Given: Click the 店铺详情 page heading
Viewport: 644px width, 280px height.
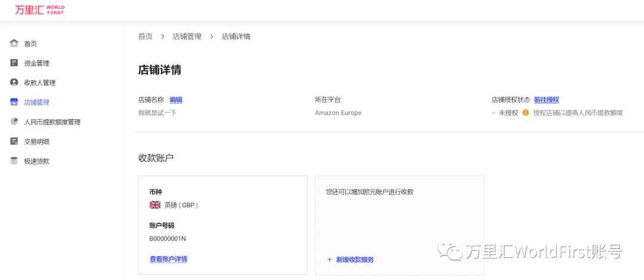Looking at the screenshot, I should [160, 70].
